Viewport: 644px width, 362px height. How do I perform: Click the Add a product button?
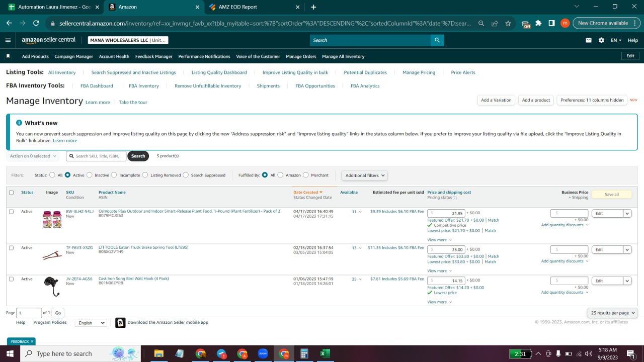pyautogui.click(x=536, y=100)
